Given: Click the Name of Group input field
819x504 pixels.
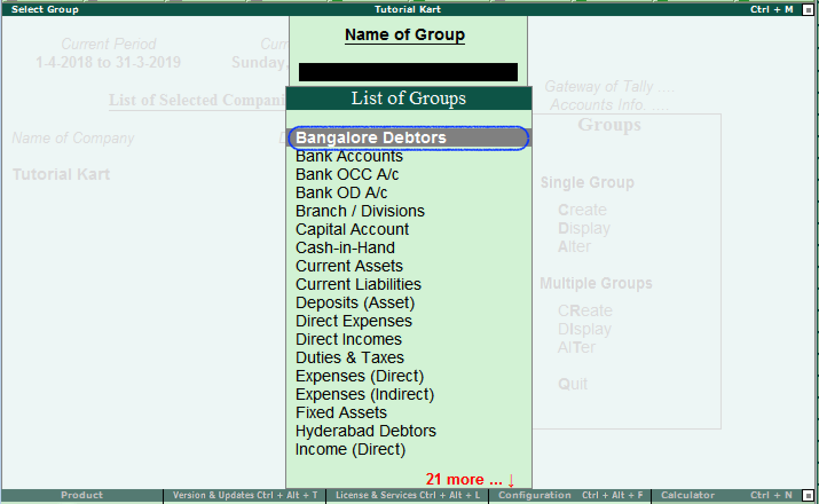Looking at the screenshot, I should [407, 72].
